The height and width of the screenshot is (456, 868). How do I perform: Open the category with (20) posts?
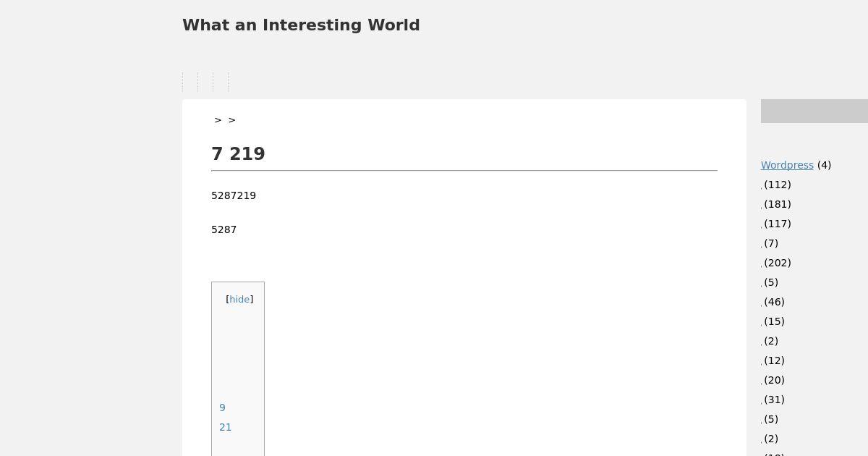[x=762, y=381]
